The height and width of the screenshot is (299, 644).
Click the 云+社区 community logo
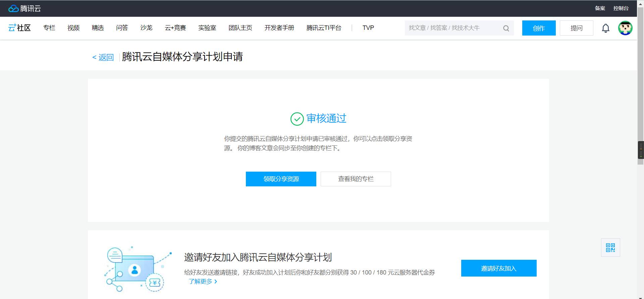[19, 28]
